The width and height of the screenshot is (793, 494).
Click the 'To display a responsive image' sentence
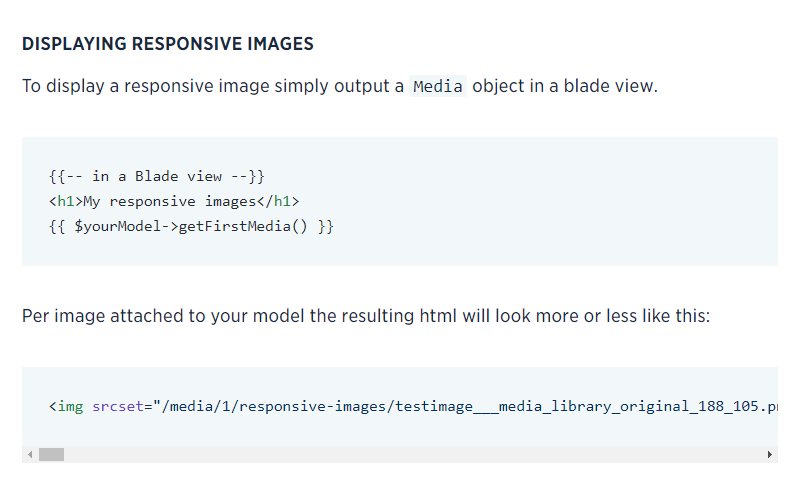(340, 86)
